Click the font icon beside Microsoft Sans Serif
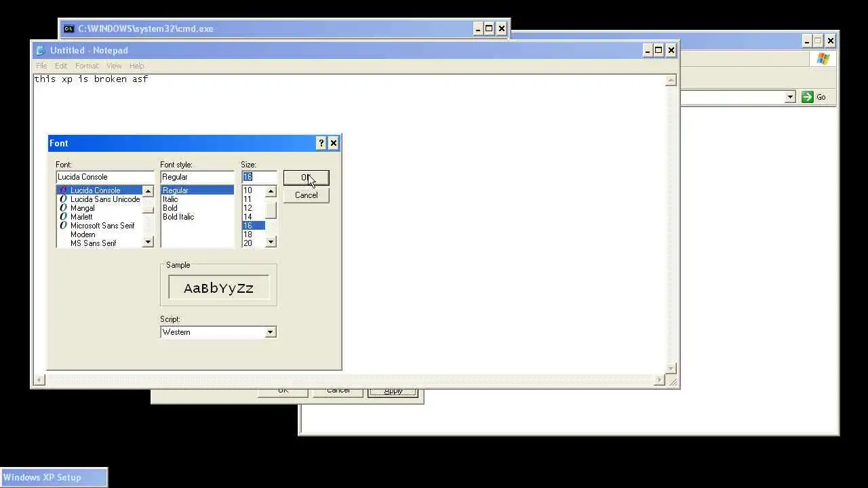 point(63,226)
